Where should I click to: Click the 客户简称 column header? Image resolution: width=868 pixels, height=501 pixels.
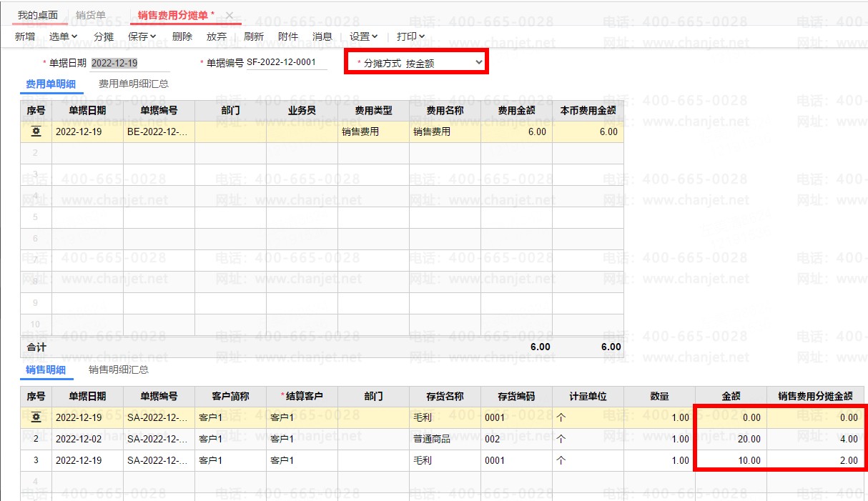(230, 396)
